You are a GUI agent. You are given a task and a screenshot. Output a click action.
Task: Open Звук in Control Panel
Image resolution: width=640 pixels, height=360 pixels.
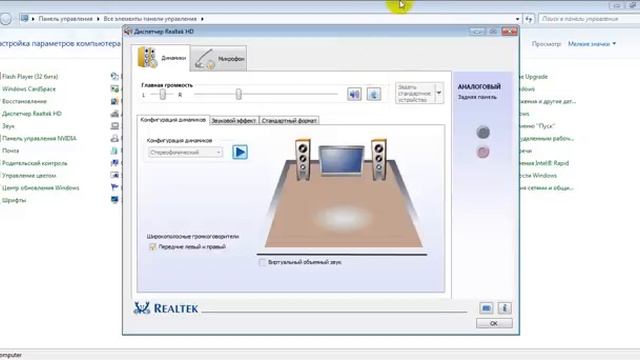(x=8, y=126)
